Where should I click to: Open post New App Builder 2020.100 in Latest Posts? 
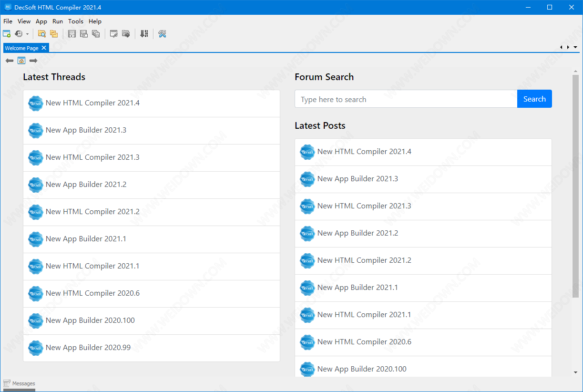(423, 367)
